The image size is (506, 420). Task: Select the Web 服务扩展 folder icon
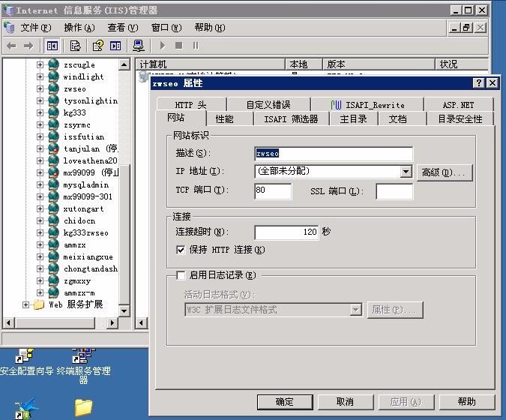[39, 304]
